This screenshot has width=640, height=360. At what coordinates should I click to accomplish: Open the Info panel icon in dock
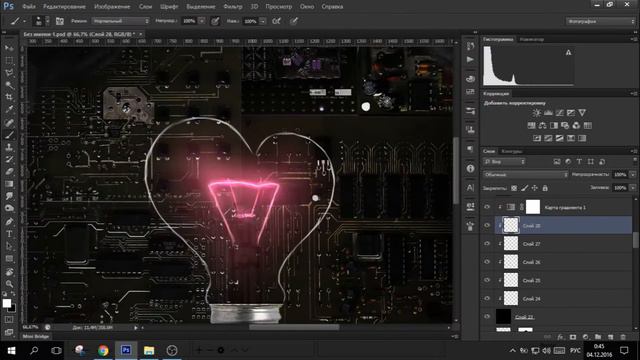pyautogui.click(x=470, y=168)
